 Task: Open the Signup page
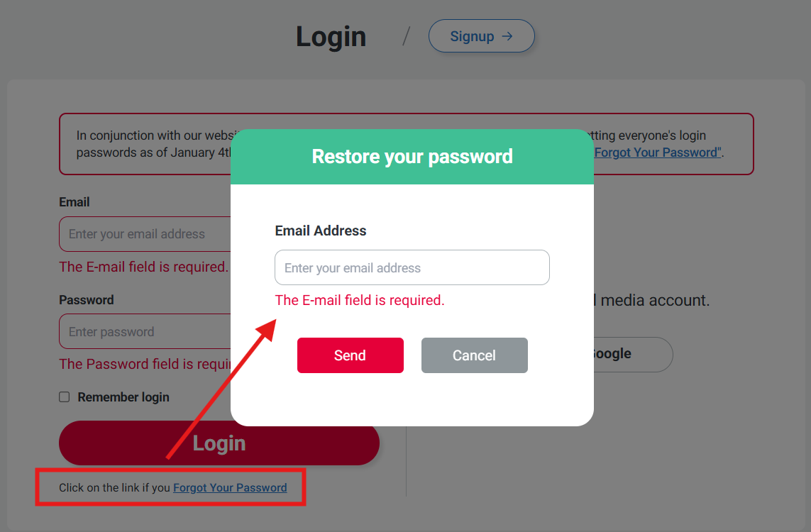click(481, 35)
